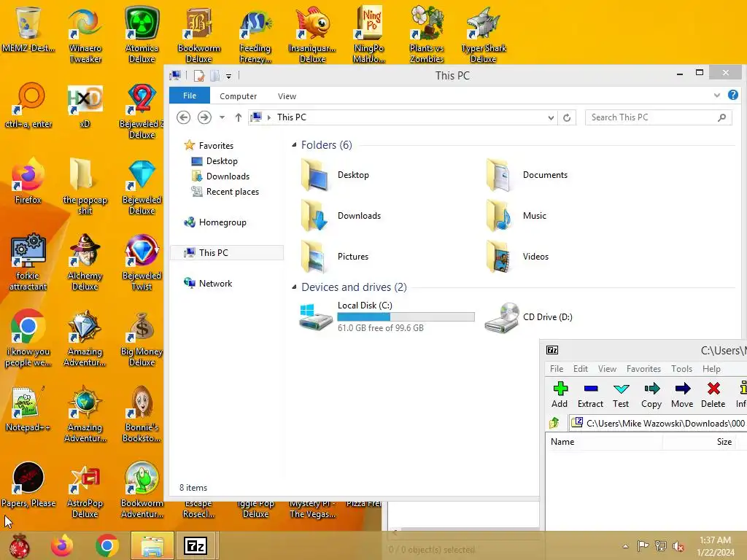The height and width of the screenshot is (560, 747).
Task: Click the muted volume tray icon
Action: click(x=678, y=546)
